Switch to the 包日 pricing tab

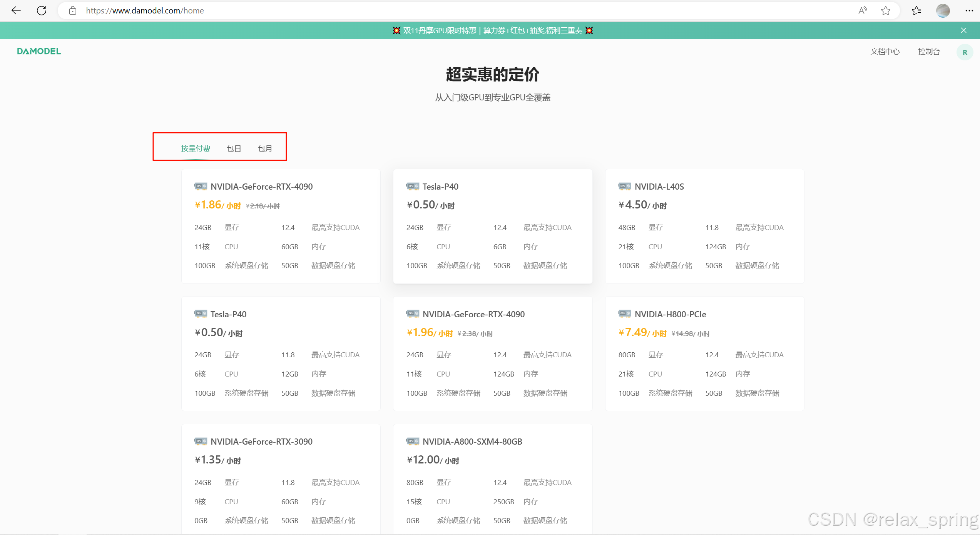pos(234,148)
